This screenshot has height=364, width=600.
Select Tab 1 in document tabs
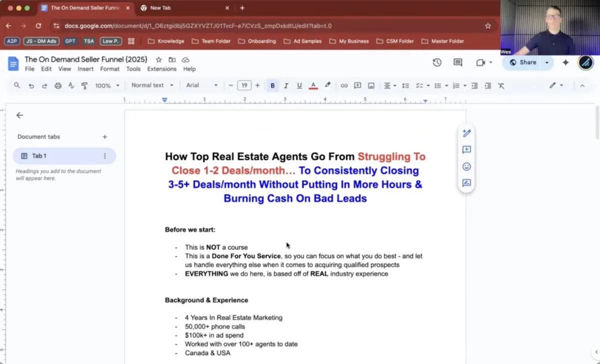(x=64, y=156)
